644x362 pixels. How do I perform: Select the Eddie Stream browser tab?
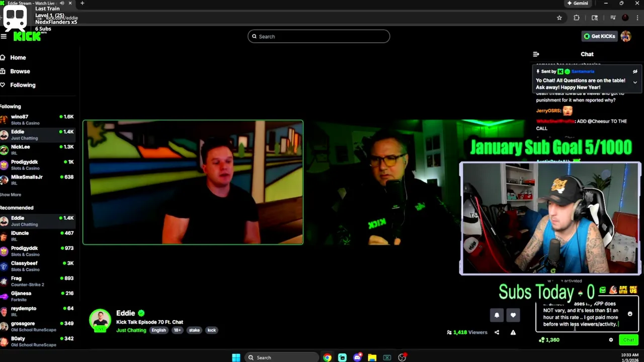pos(37,3)
